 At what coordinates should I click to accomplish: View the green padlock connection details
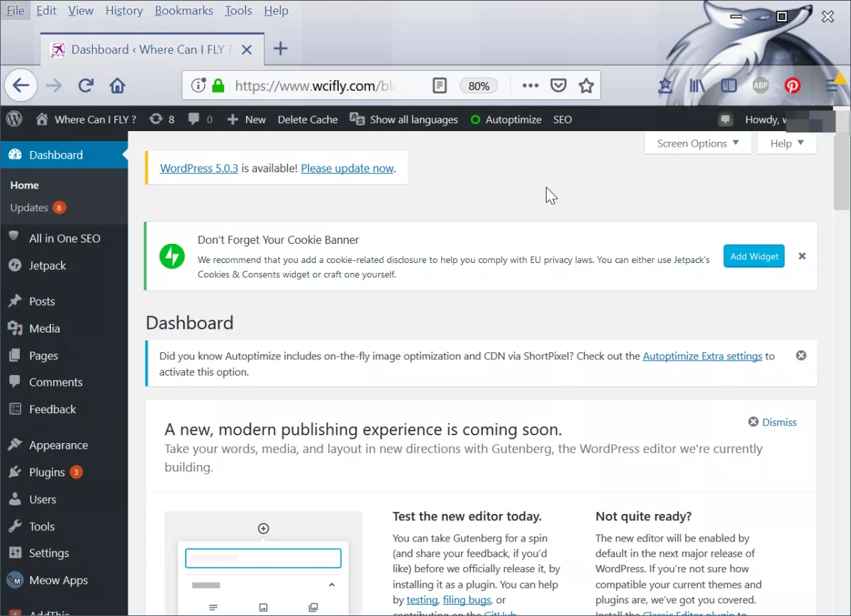click(218, 86)
